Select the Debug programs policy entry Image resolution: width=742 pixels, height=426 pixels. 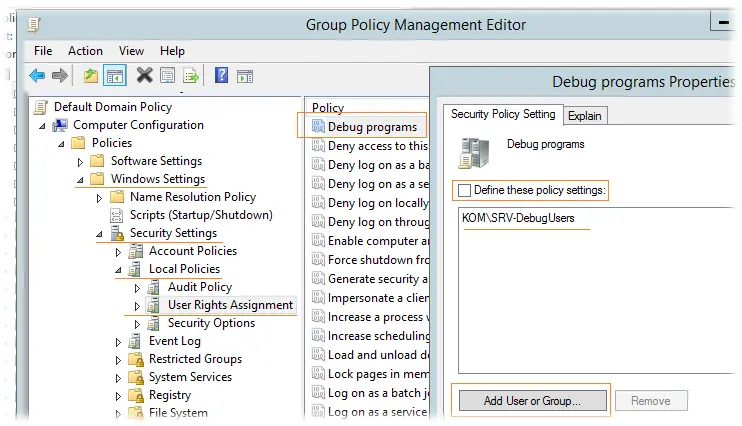[x=372, y=127]
